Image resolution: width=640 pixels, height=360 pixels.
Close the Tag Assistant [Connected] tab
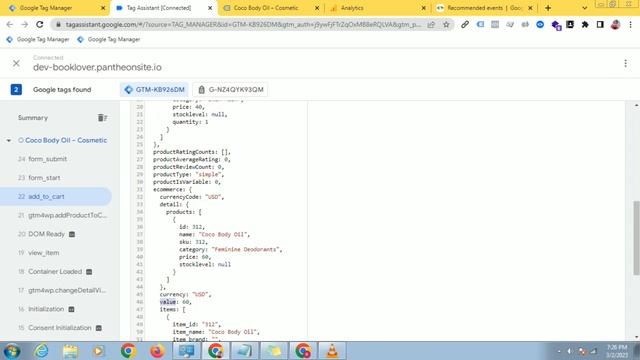(x=210, y=8)
